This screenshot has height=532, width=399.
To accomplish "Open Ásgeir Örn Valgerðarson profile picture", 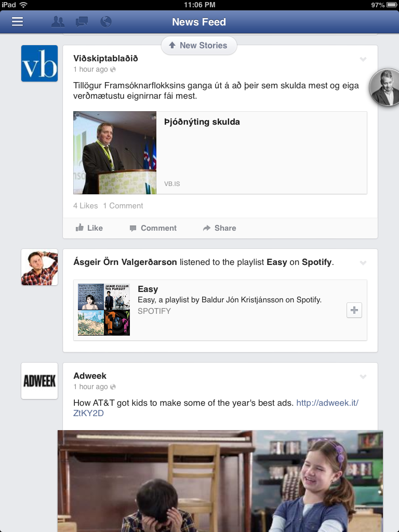I will [39, 267].
